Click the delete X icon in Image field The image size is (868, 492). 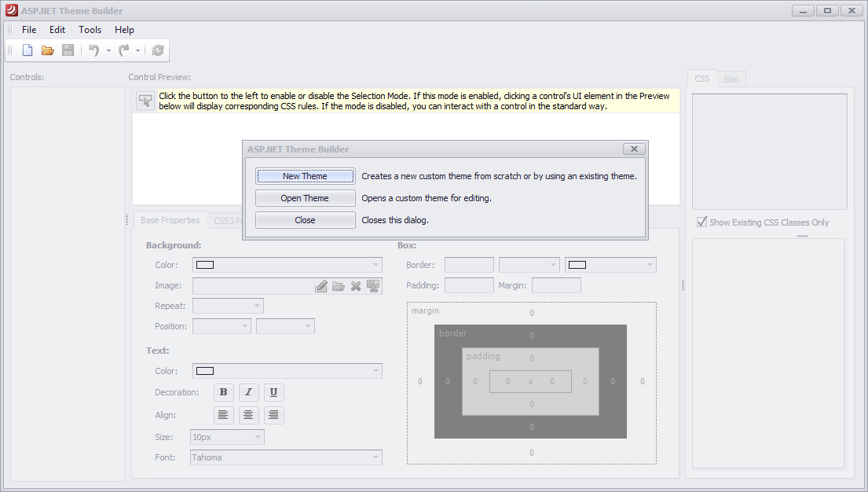tap(356, 286)
